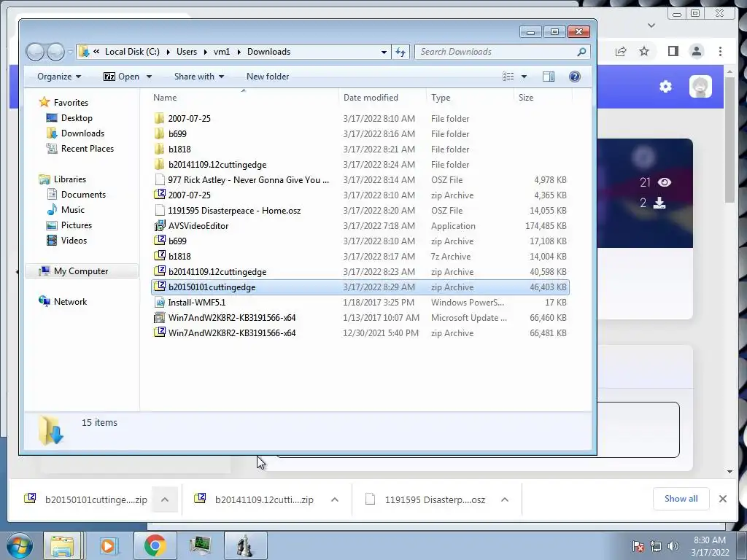Click the user avatar on the webpage

[x=700, y=87]
